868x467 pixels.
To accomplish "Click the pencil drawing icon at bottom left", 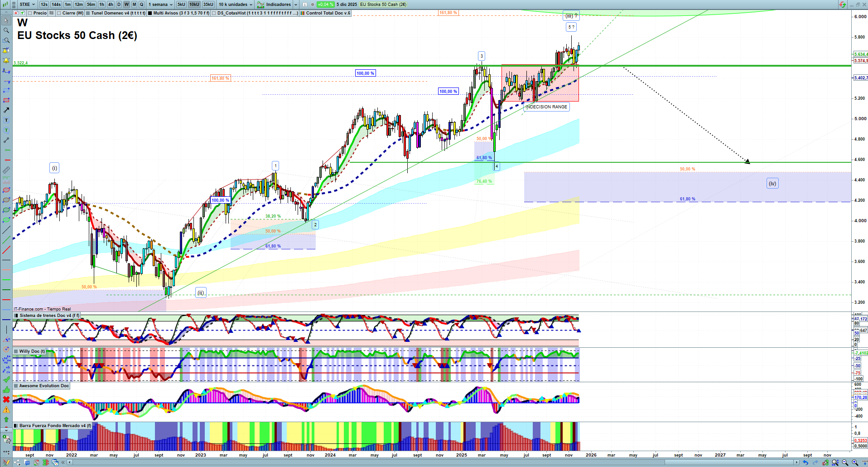I will pyautogui.click(x=6, y=462).
